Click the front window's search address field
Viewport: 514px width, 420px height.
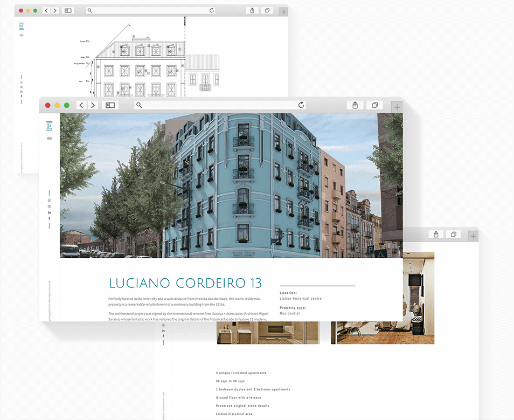click(216, 105)
